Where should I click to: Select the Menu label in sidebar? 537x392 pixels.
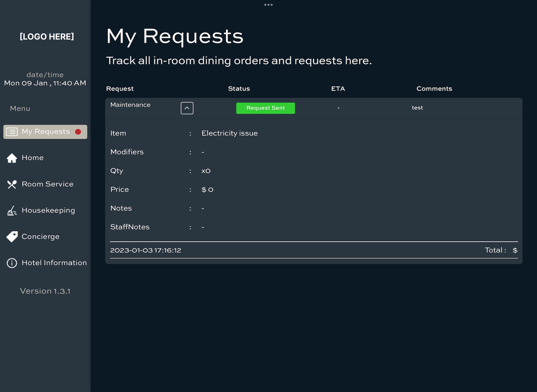click(x=20, y=108)
